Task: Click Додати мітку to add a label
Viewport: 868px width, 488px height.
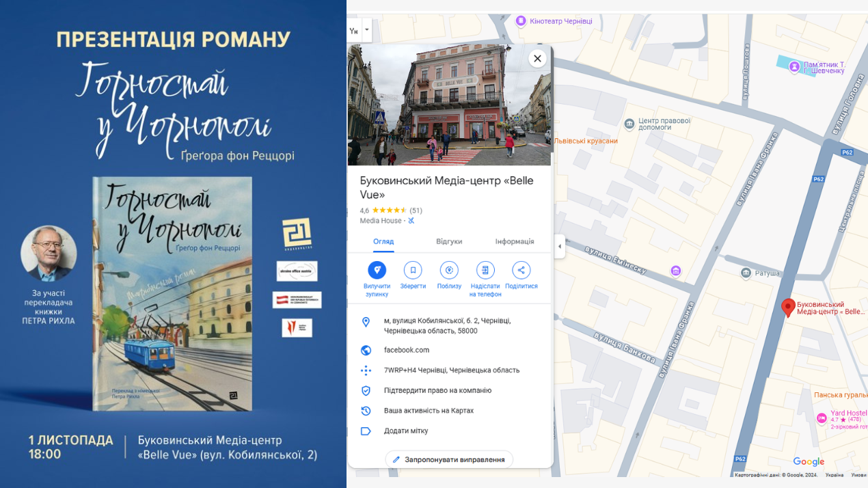Action: 406,431
